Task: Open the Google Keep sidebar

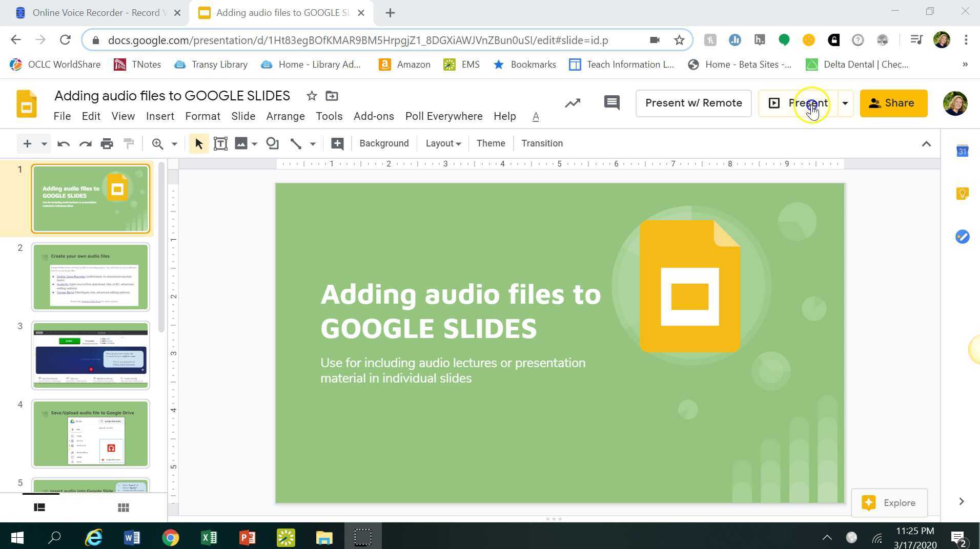Action: point(963,194)
